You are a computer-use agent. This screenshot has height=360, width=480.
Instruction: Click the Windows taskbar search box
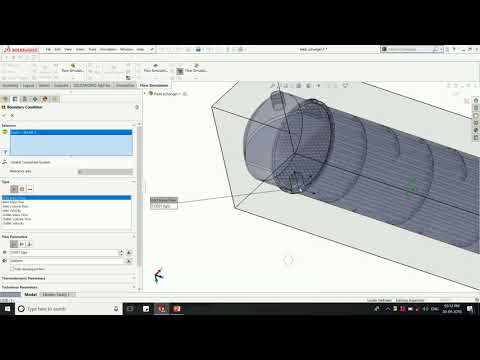(69, 309)
